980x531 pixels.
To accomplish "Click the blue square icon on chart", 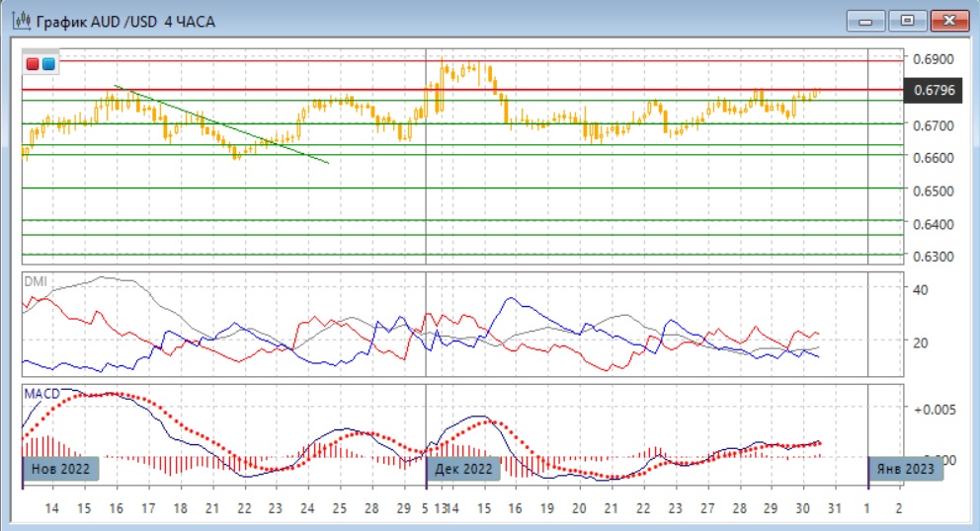I will 47,64.
